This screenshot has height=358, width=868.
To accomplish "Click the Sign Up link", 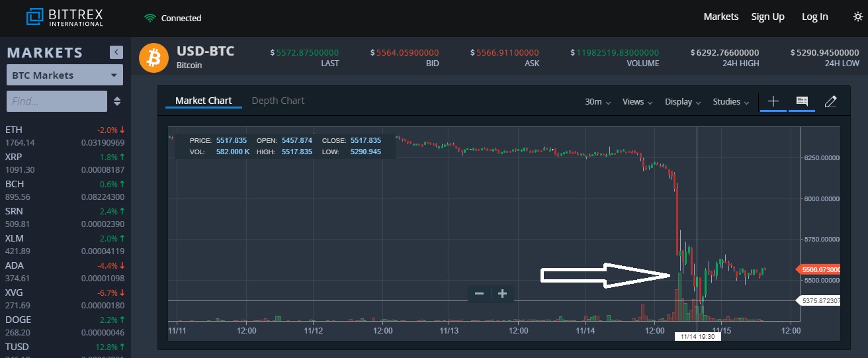I will click(x=768, y=17).
